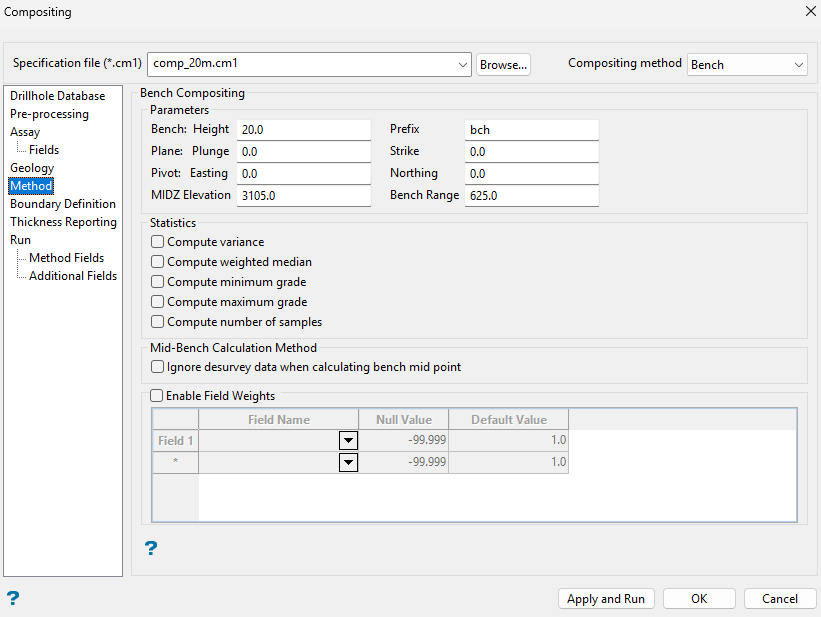This screenshot has height=617, width=821.
Task: Select Geology section
Action: (x=32, y=168)
